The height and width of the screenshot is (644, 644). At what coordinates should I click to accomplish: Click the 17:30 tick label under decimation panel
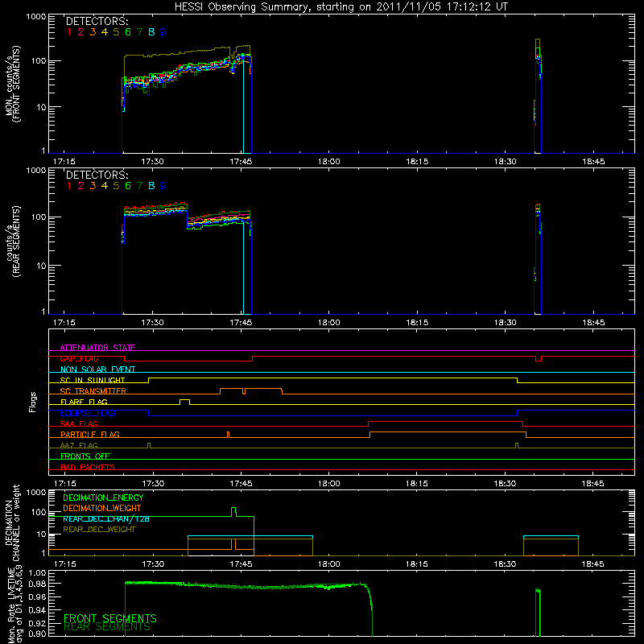(x=153, y=564)
